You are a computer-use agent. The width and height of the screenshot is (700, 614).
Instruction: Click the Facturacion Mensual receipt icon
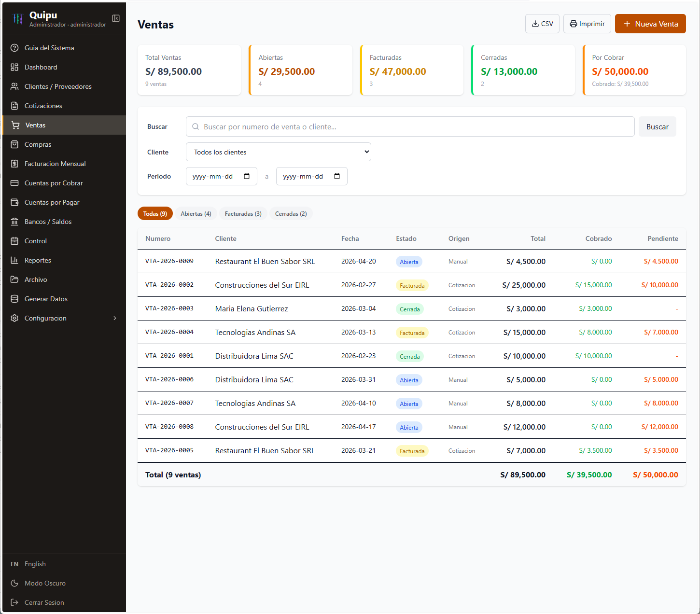click(14, 164)
